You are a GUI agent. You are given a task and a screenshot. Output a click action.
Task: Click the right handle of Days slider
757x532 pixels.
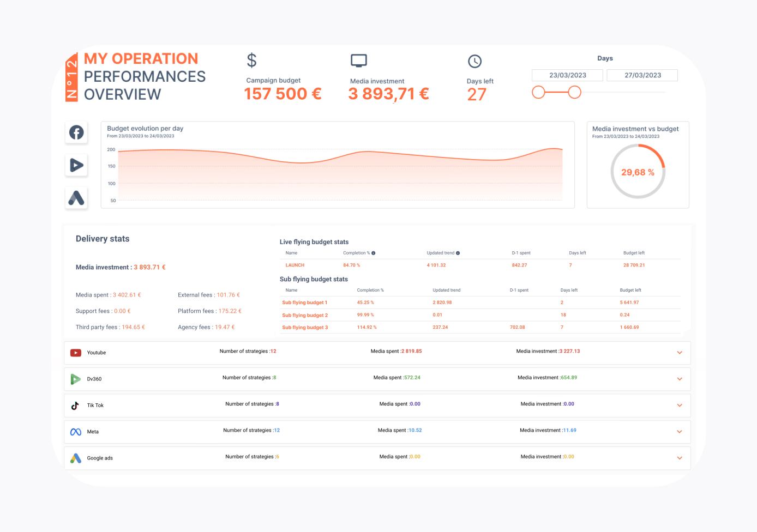pos(574,92)
